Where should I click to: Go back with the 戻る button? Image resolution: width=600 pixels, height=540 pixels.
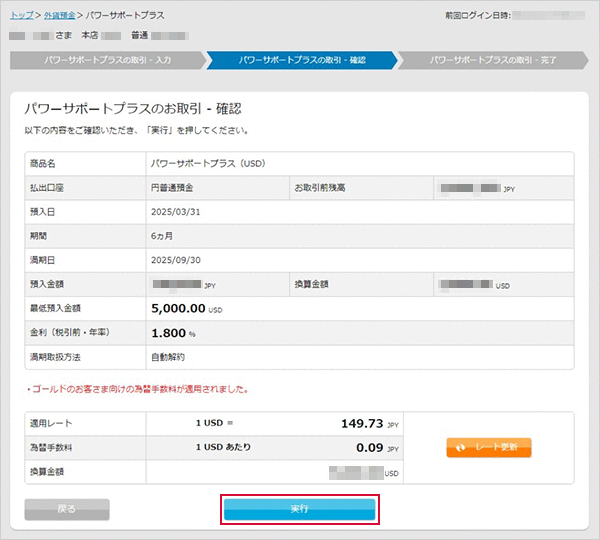(66, 509)
